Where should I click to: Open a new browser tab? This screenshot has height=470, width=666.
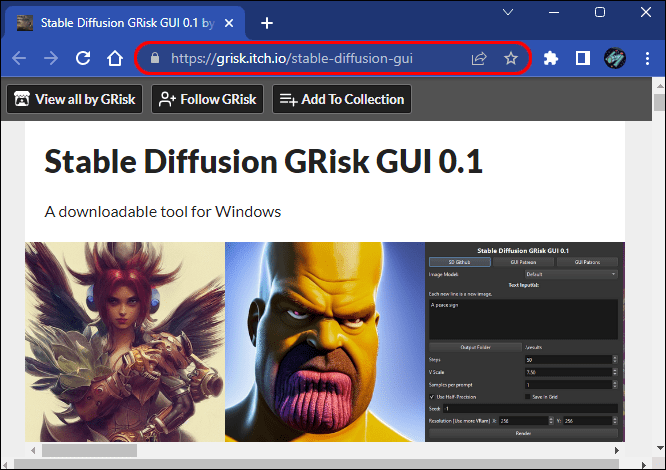[x=267, y=23]
